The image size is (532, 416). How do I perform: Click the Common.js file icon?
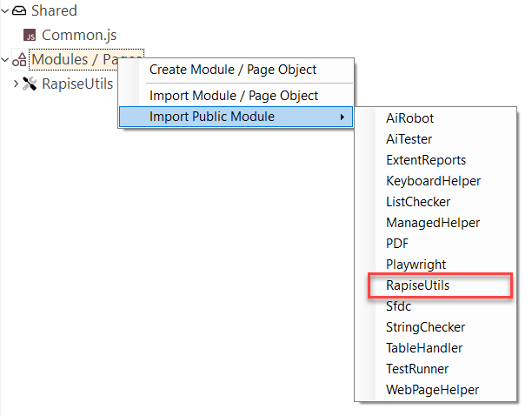30,36
